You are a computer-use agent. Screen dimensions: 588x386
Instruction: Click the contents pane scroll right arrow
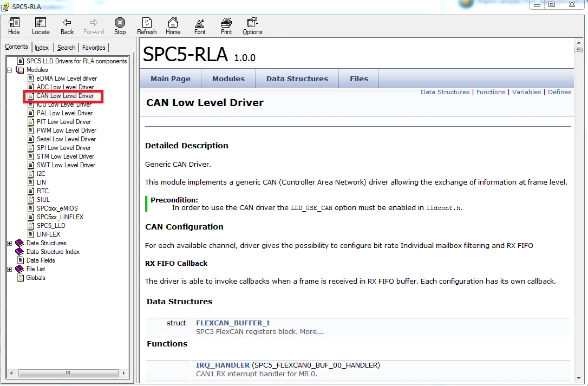pyautogui.click(x=124, y=373)
